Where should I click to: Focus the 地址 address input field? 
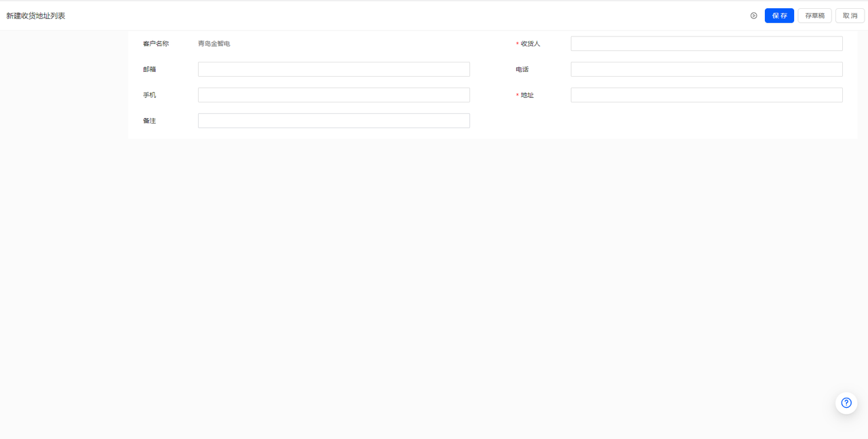point(707,95)
